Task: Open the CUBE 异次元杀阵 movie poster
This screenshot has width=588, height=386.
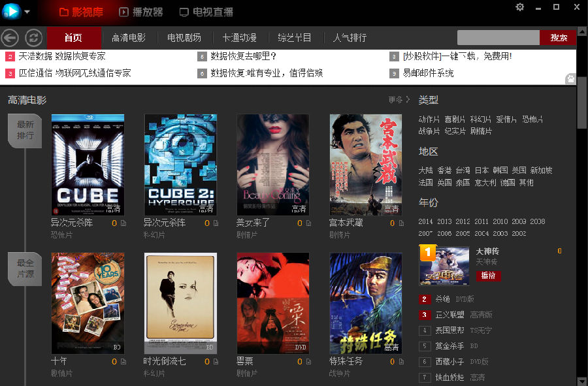Action: [x=88, y=165]
